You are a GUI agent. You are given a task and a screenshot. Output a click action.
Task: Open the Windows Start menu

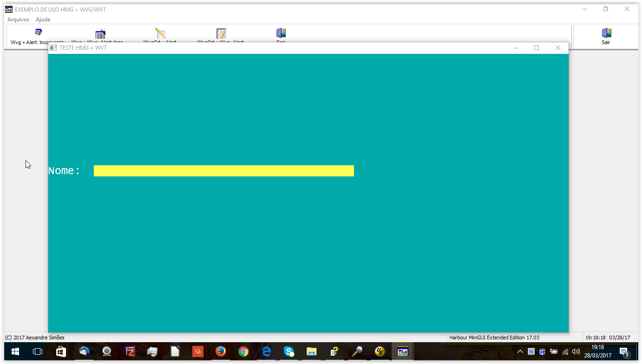15,352
